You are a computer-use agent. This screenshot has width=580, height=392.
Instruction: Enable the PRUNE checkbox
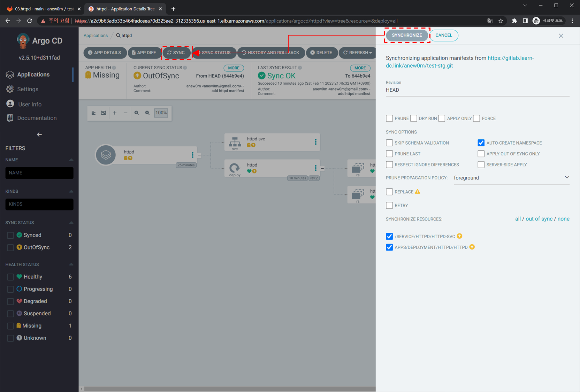coord(389,118)
